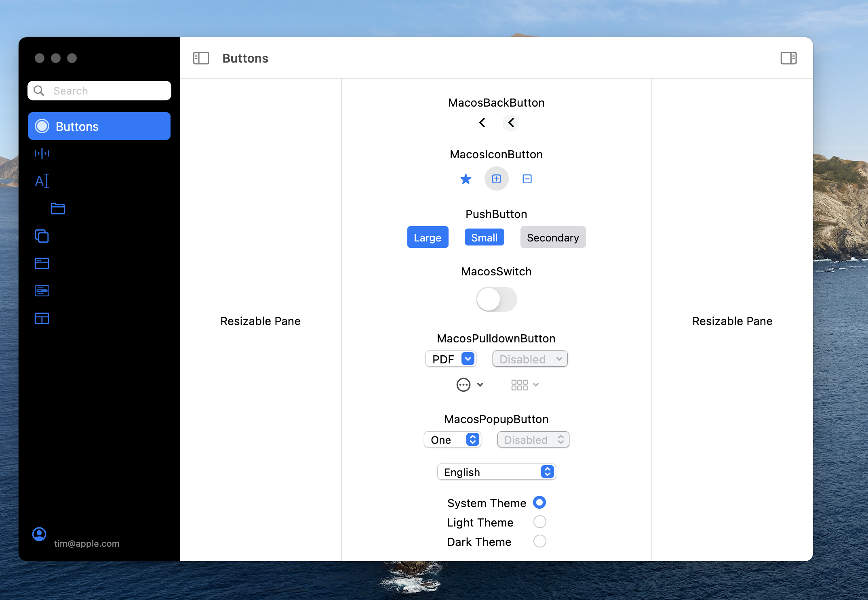Select the Buttons entry in the sidebar
Screen dimensions: 868x600
point(99,126)
